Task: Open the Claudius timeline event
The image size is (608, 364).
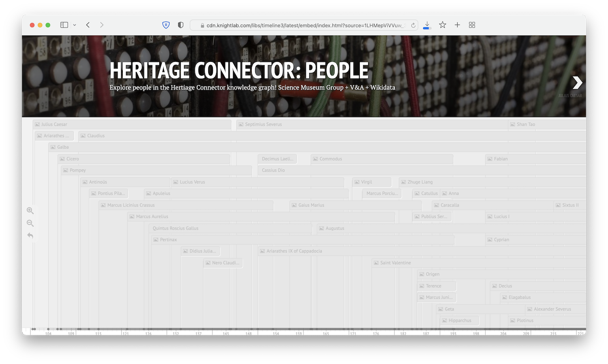Action: 332,136
